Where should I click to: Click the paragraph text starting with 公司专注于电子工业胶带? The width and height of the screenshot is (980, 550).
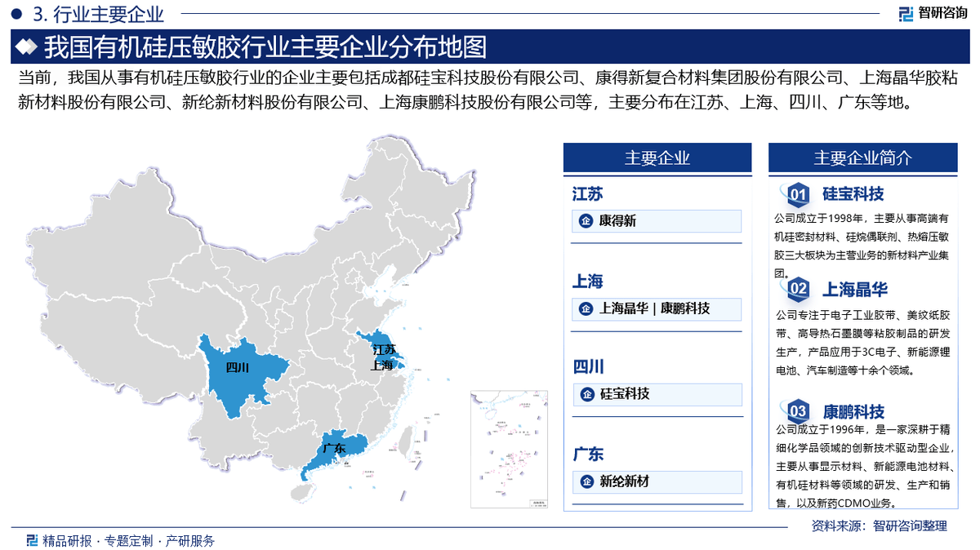pos(862,342)
